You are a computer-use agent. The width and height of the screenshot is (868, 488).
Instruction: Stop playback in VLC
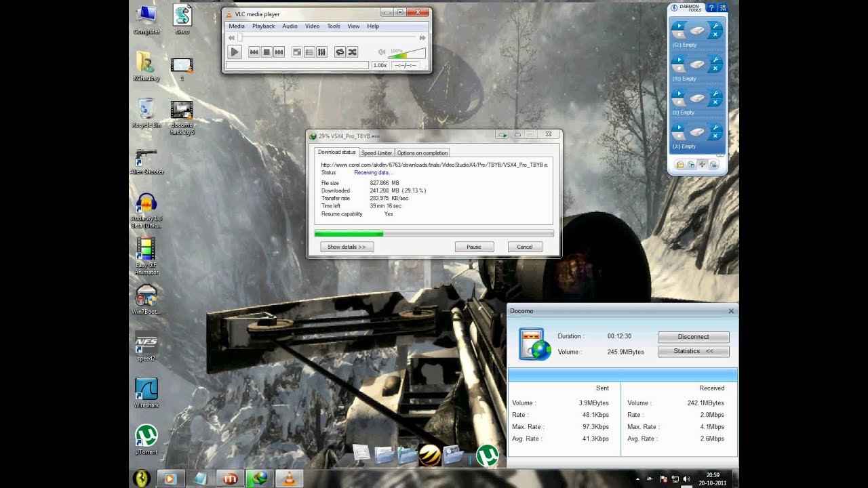click(x=267, y=52)
